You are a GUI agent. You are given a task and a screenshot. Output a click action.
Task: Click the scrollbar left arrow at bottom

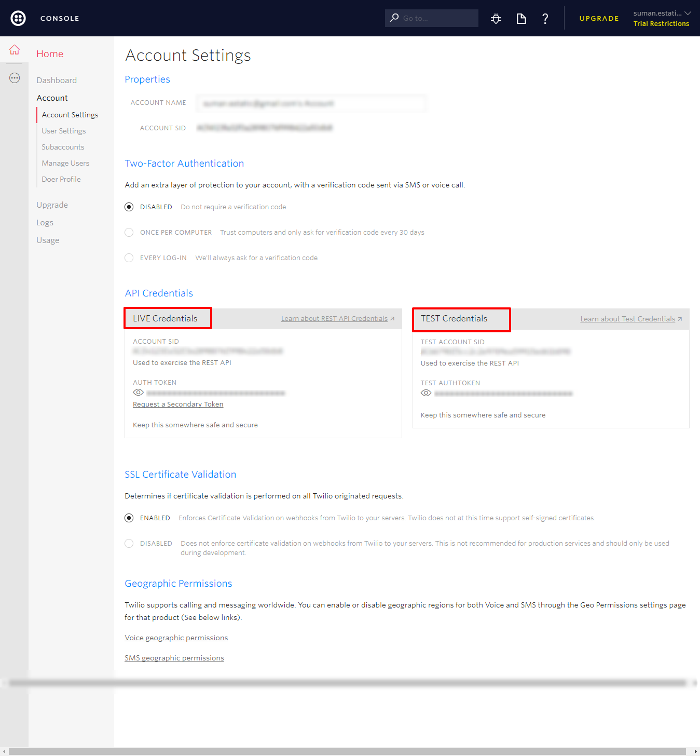[x=4, y=751]
